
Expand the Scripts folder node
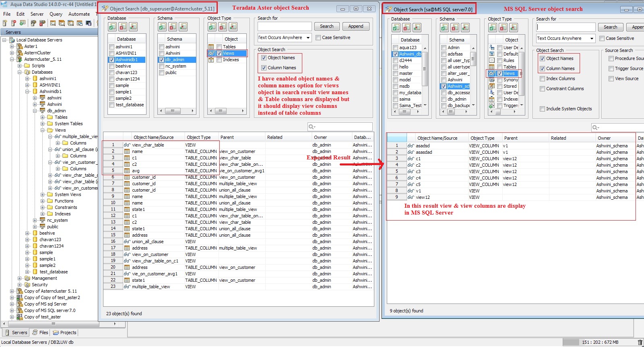tap(20, 66)
